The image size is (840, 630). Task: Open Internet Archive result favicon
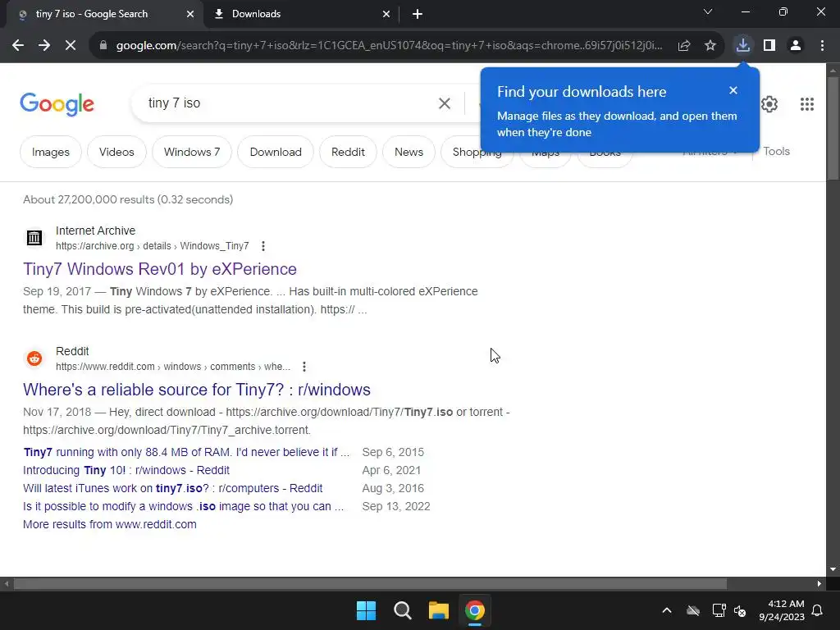tap(34, 237)
